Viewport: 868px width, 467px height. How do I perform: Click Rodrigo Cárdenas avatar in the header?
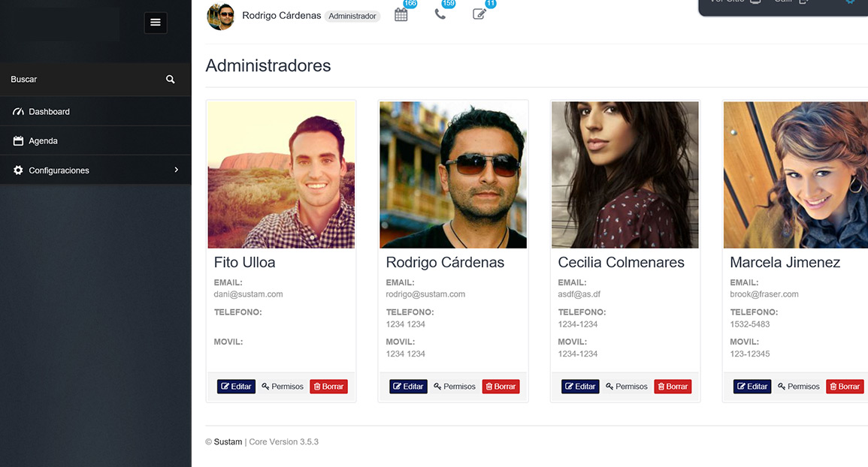pos(221,17)
